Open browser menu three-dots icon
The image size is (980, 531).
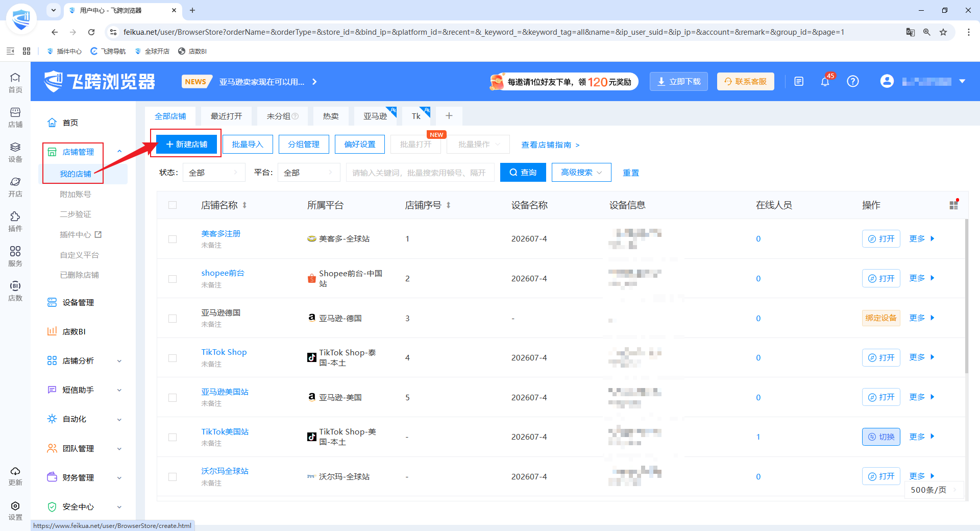969,32
